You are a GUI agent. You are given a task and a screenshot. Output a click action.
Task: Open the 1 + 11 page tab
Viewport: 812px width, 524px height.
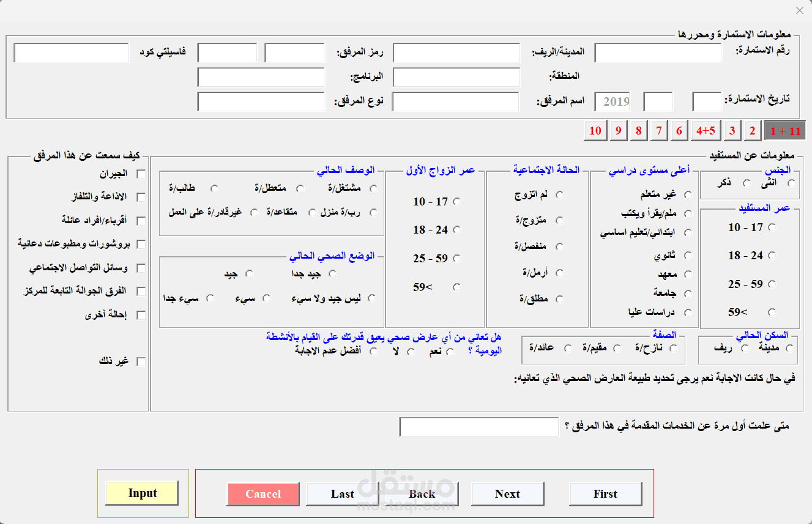click(785, 131)
